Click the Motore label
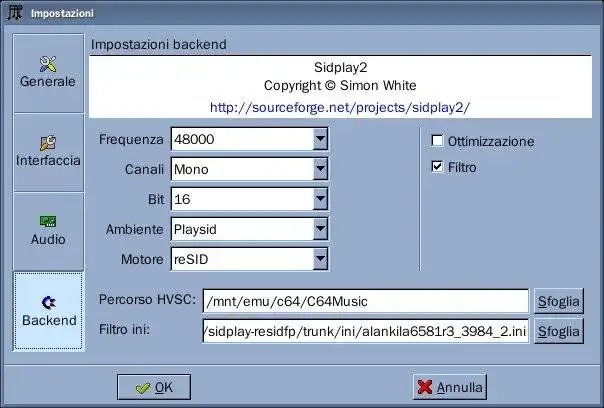 [x=142, y=259]
